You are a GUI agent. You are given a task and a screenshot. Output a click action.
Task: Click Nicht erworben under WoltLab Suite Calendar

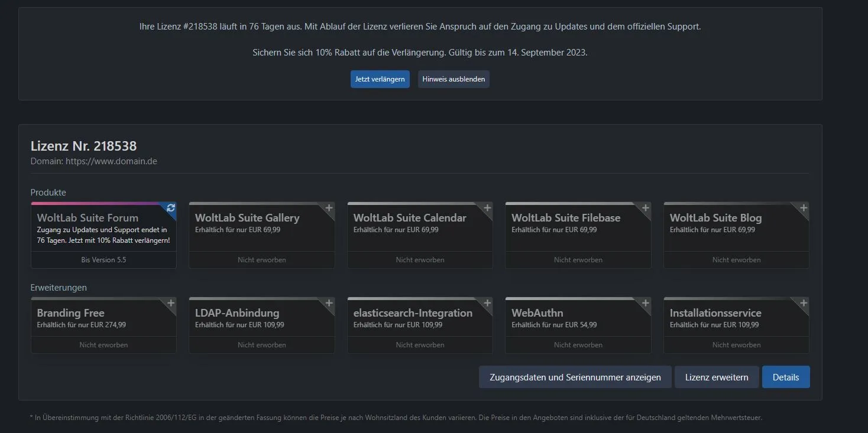click(x=420, y=260)
